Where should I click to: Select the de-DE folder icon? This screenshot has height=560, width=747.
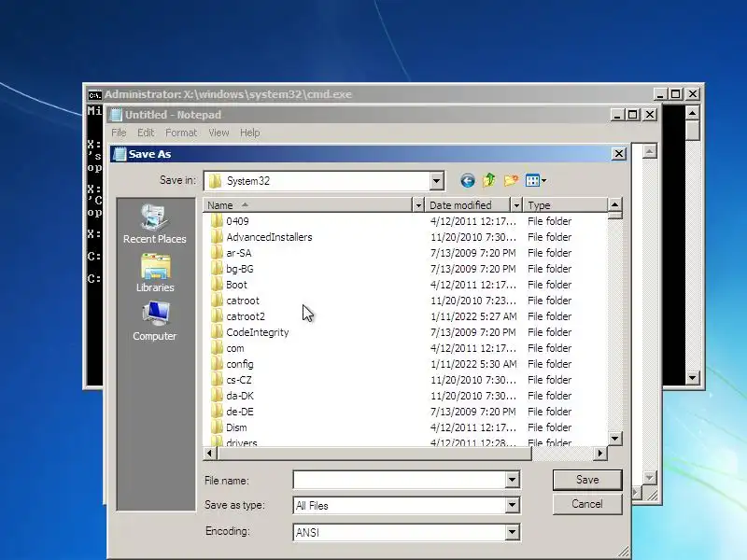[x=217, y=412]
